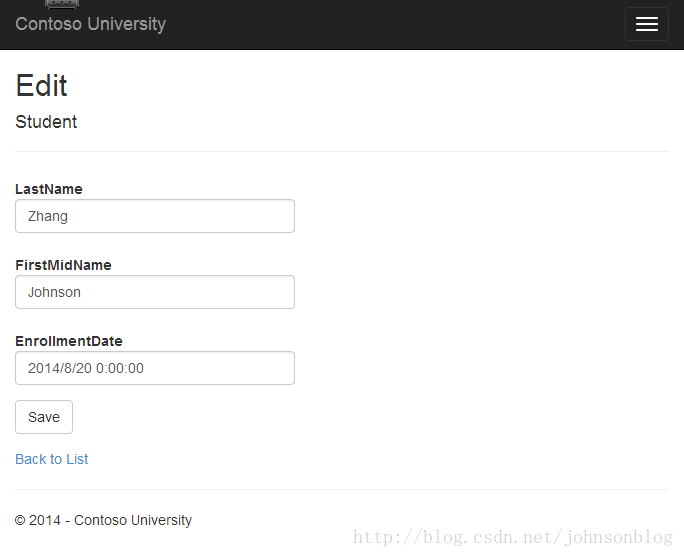Image resolution: width=684 pixels, height=557 pixels.
Task: Place cursor in the Zhang text box
Action: coord(155,216)
